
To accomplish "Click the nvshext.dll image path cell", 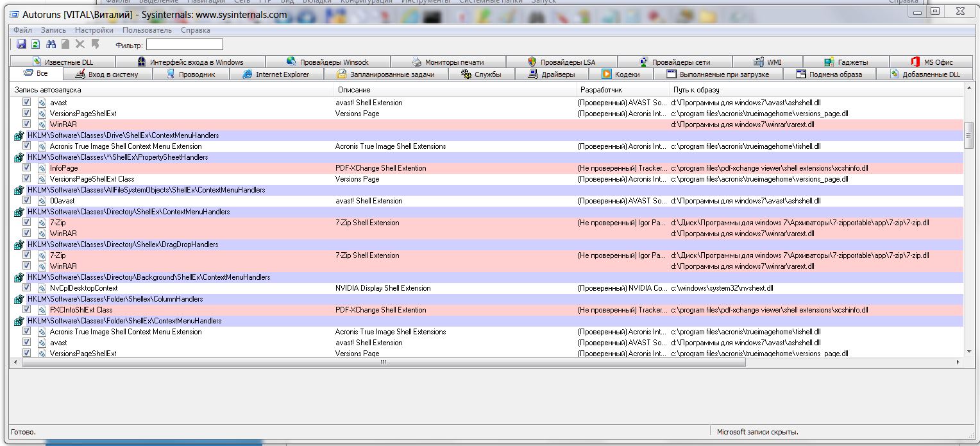I will point(722,288).
